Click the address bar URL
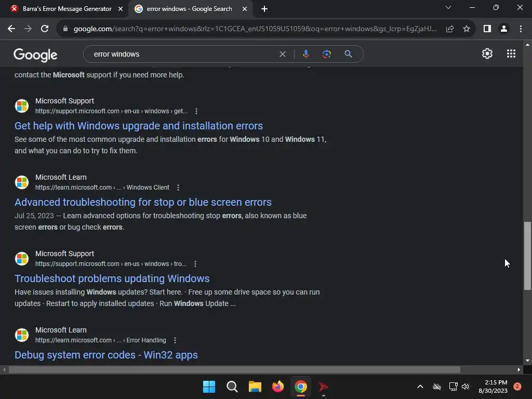Viewport: 532px width, 399px height. click(x=255, y=29)
